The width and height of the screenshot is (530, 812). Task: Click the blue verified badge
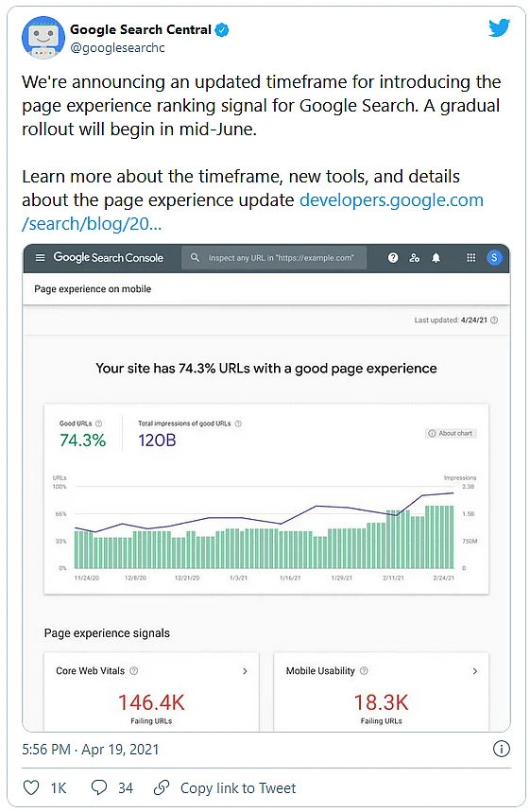(221, 30)
